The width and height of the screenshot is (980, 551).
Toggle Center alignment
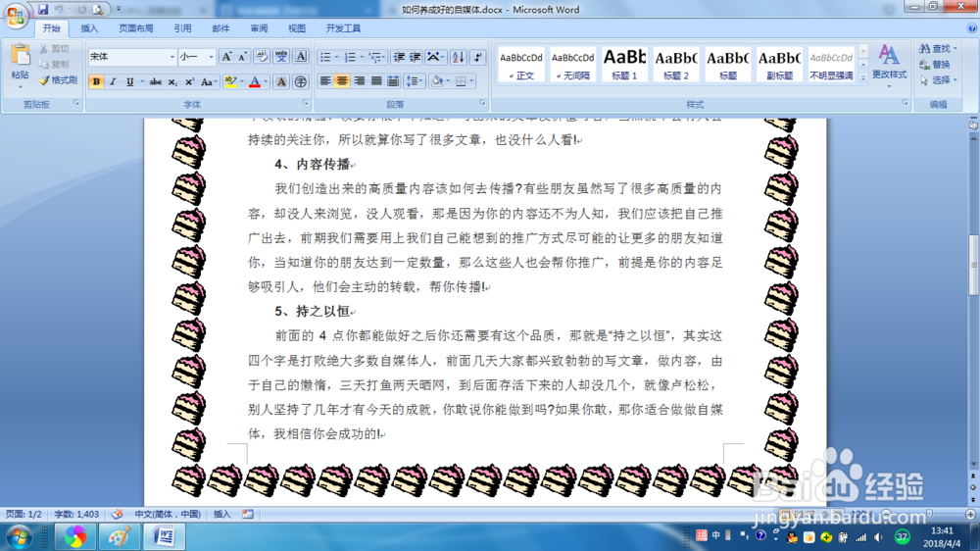pyautogui.click(x=342, y=80)
